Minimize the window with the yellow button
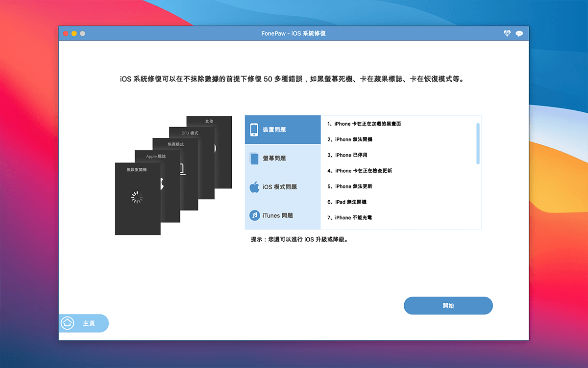The image size is (588, 368). [74, 33]
